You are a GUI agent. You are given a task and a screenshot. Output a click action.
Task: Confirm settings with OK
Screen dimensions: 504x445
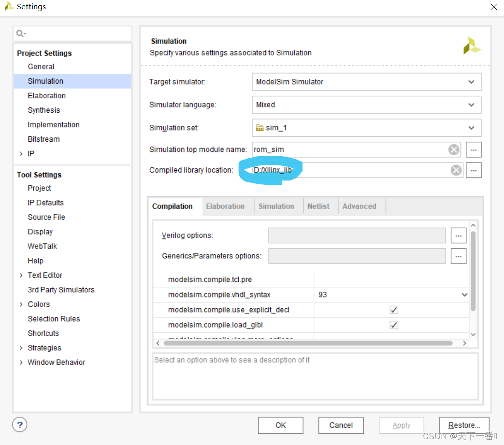pos(280,425)
